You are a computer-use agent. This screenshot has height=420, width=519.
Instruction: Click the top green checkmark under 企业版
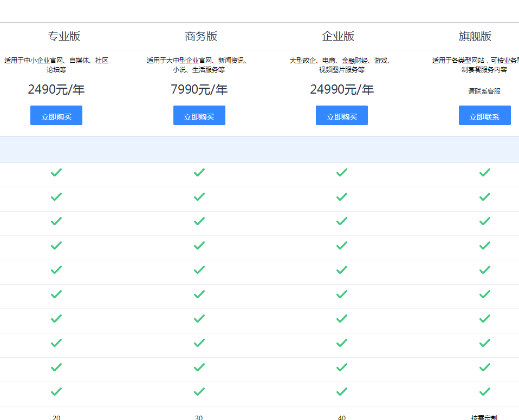tap(342, 172)
